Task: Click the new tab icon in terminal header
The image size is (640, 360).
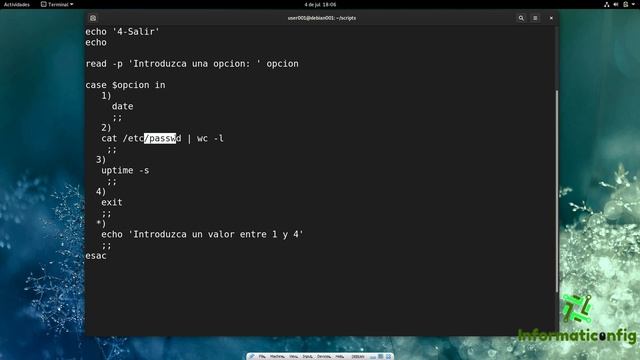Action: click(93, 18)
